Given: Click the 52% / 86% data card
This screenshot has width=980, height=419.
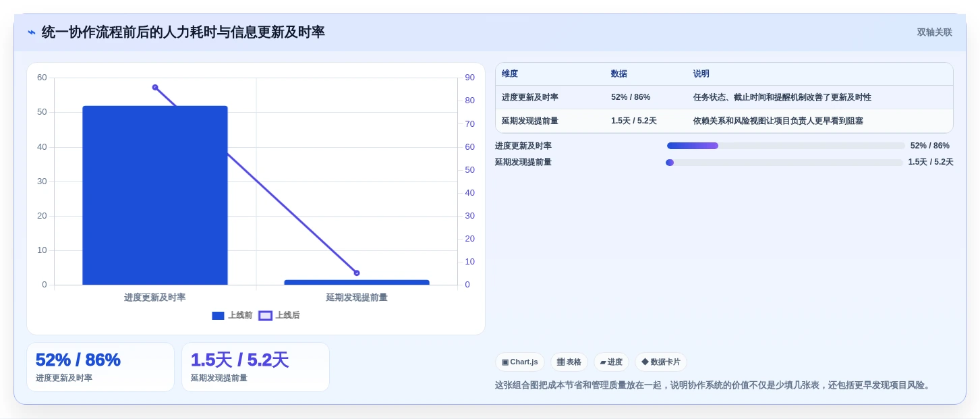Looking at the screenshot, I should coord(100,367).
